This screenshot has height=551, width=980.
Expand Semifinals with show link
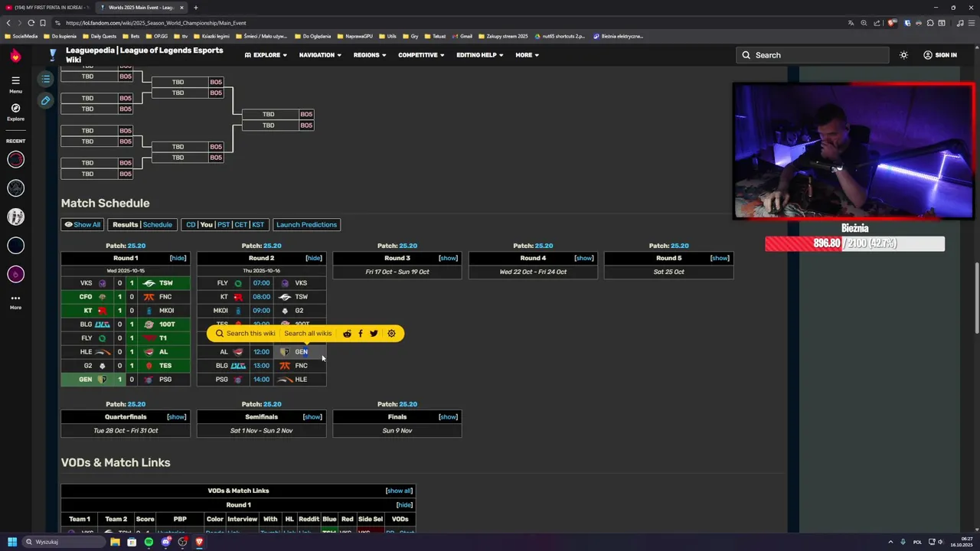(312, 417)
